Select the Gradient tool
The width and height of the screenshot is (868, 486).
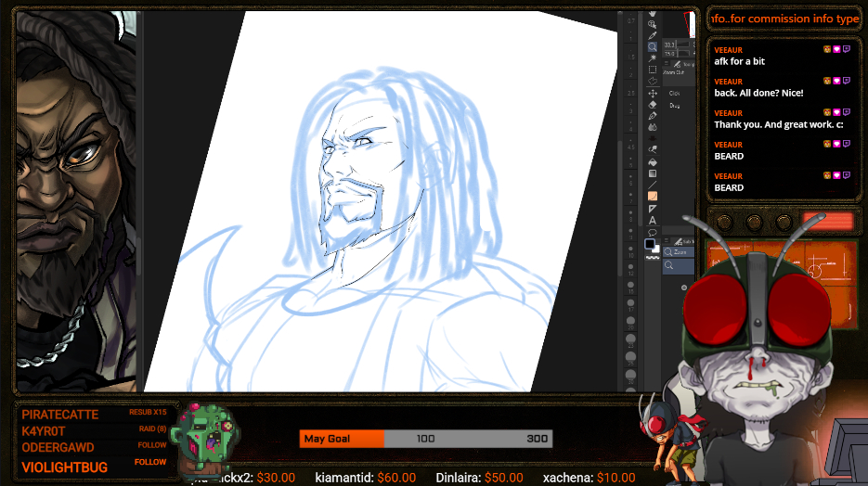tap(653, 173)
